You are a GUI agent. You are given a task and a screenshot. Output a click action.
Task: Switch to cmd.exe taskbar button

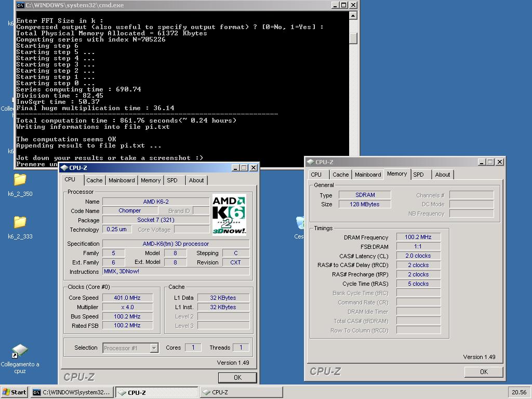(72, 392)
